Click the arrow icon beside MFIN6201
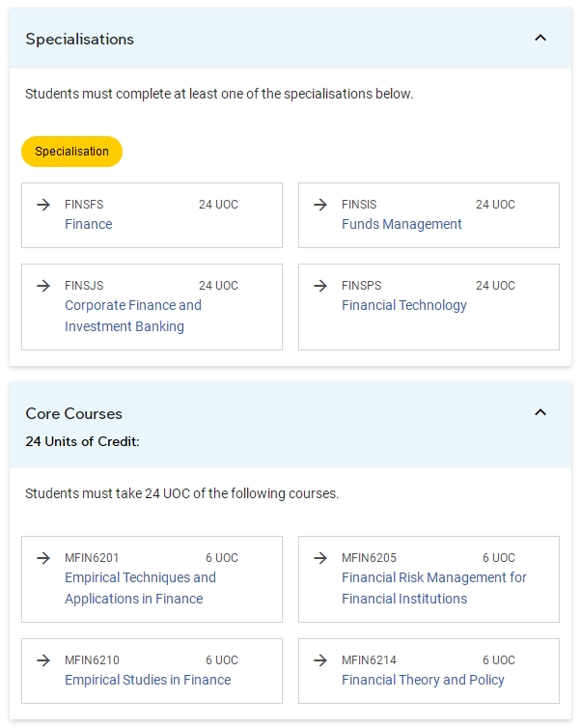581x728 pixels. 43,558
